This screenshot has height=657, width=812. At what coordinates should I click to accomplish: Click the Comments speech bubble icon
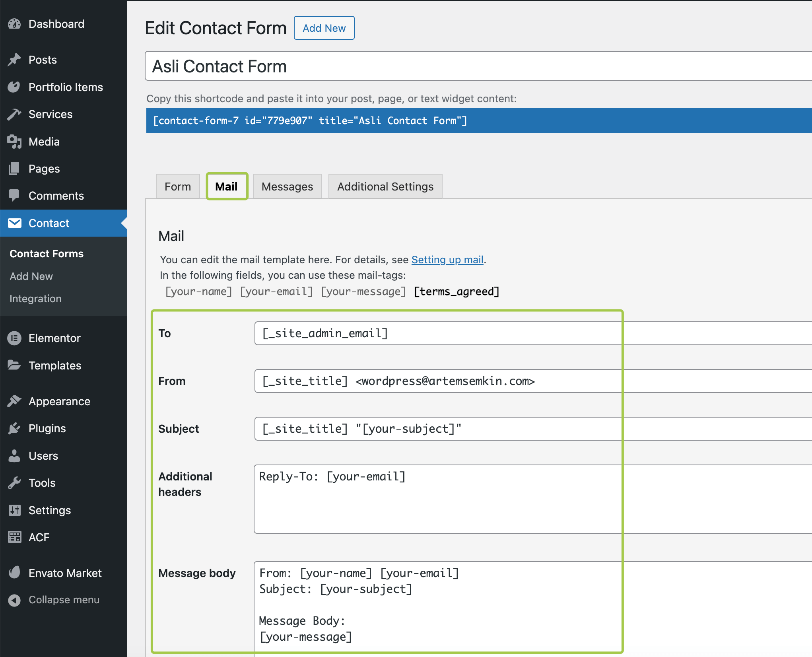tap(14, 195)
